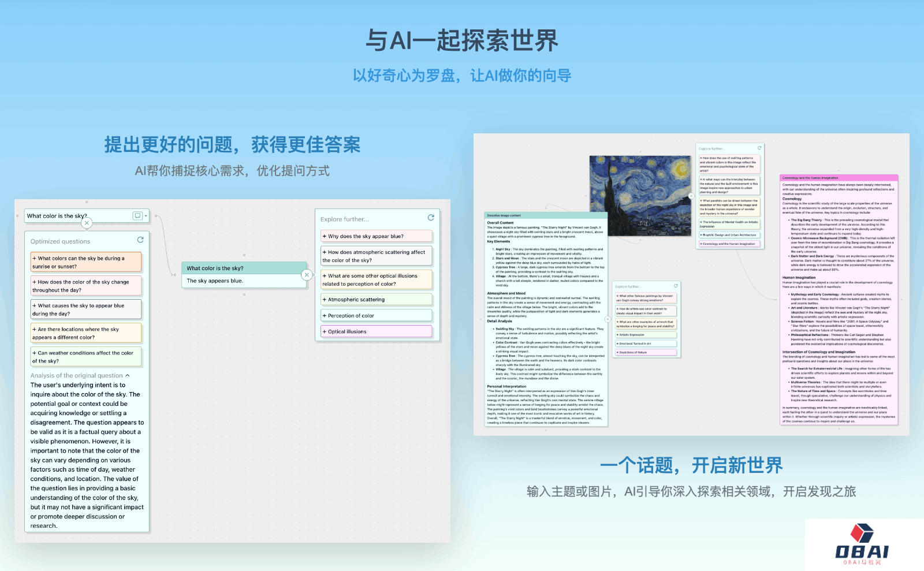Click the X button on the sky answer node
This screenshot has height=571, width=924.
(x=307, y=275)
